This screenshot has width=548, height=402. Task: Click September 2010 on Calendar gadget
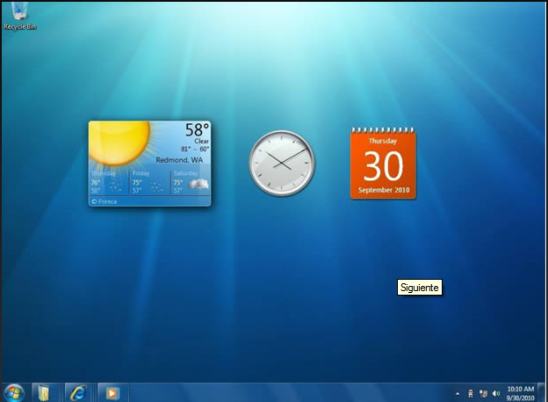pos(384,190)
